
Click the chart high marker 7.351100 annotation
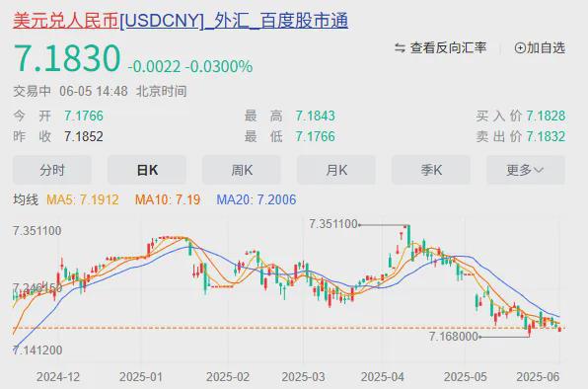click(333, 224)
